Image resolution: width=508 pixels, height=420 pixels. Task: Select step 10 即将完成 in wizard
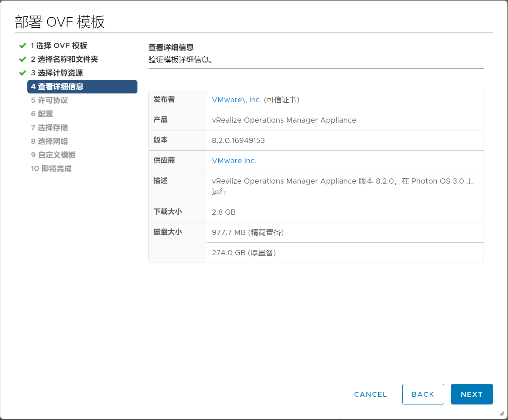(x=51, y=168)
